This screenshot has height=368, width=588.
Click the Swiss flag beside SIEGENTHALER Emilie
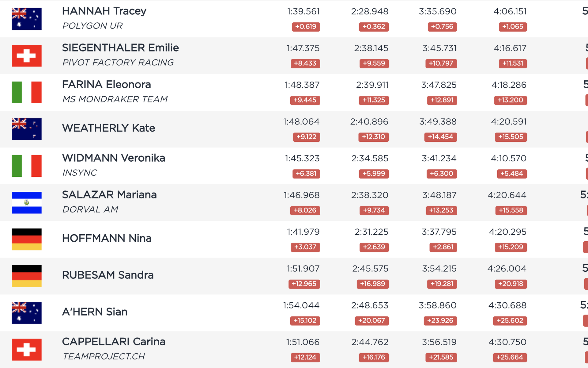(x=27, y=56)
